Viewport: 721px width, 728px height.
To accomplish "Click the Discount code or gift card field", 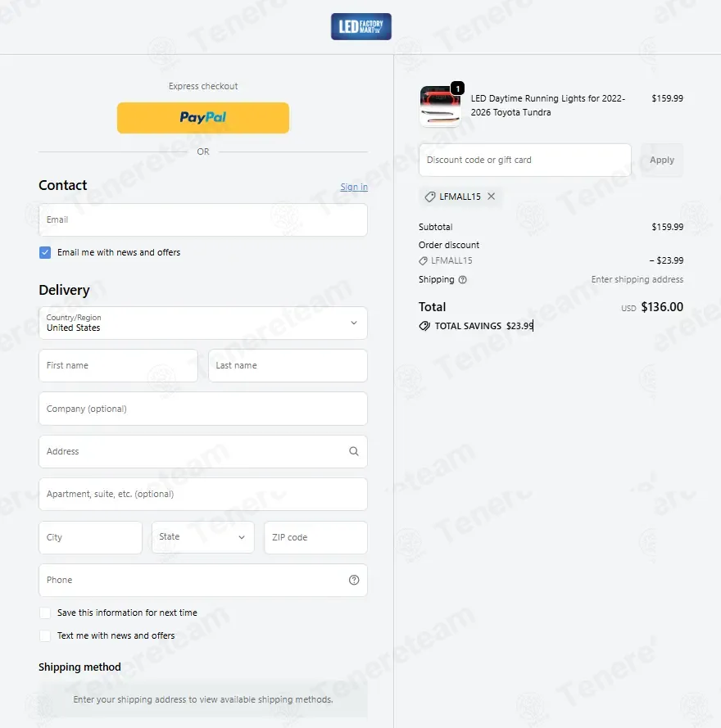I will click(x=525, y=160).
